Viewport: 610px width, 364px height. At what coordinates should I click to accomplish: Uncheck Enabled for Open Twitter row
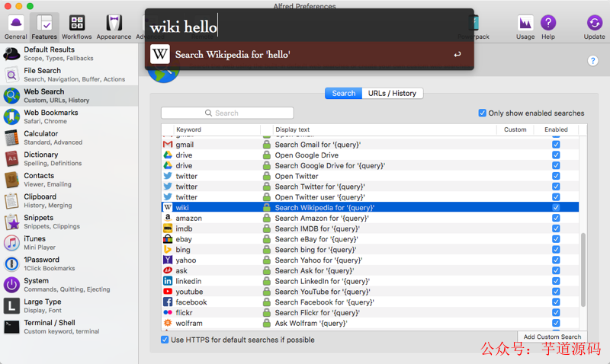pyautogui.click(x=556, y=176)
